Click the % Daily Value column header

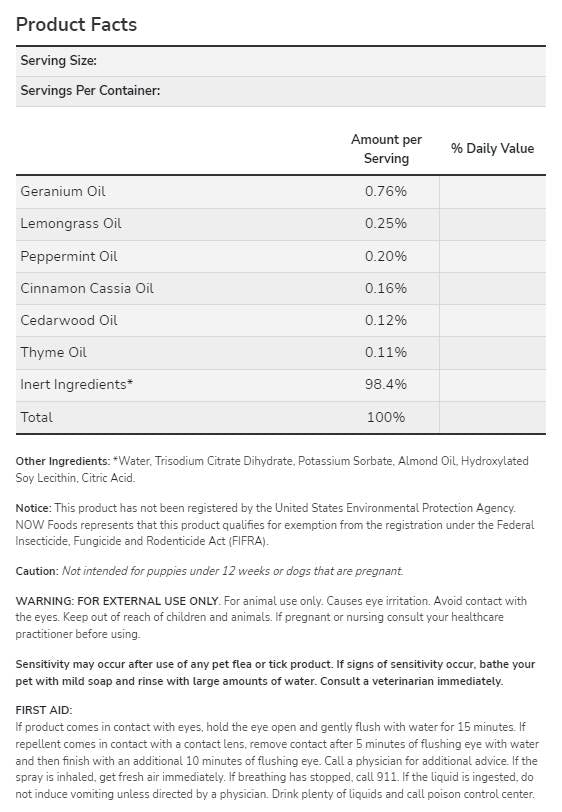tap(492, 148)
